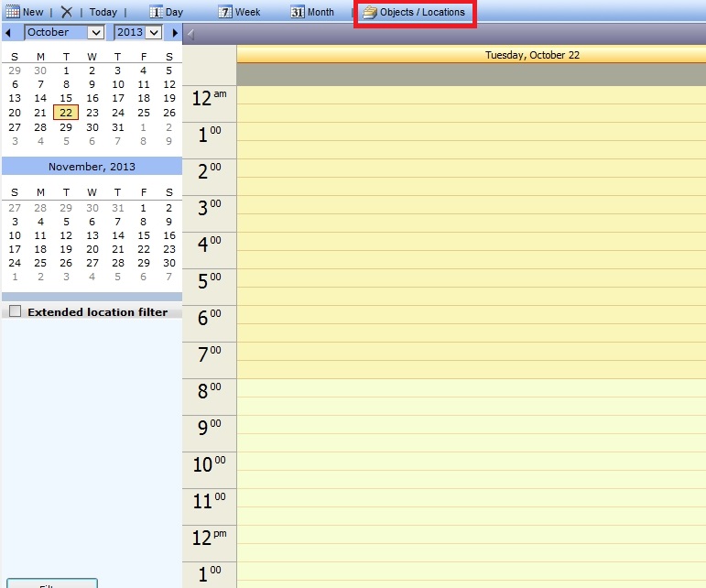Image resolution: width=706 pixels, height=588 pixels.
Task: Click the X delete icon in toolbar
Action: pyautogui.click(x=66, y=12)
